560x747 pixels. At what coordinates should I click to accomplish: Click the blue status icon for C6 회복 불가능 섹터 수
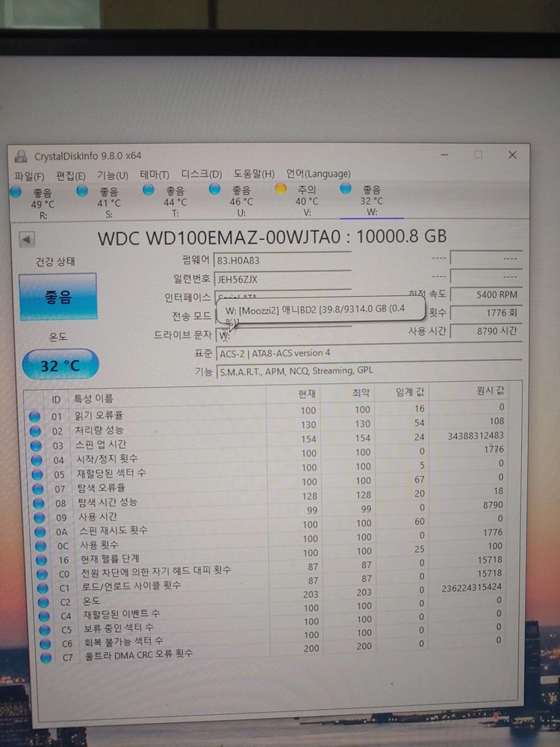[x=46, y=644]
